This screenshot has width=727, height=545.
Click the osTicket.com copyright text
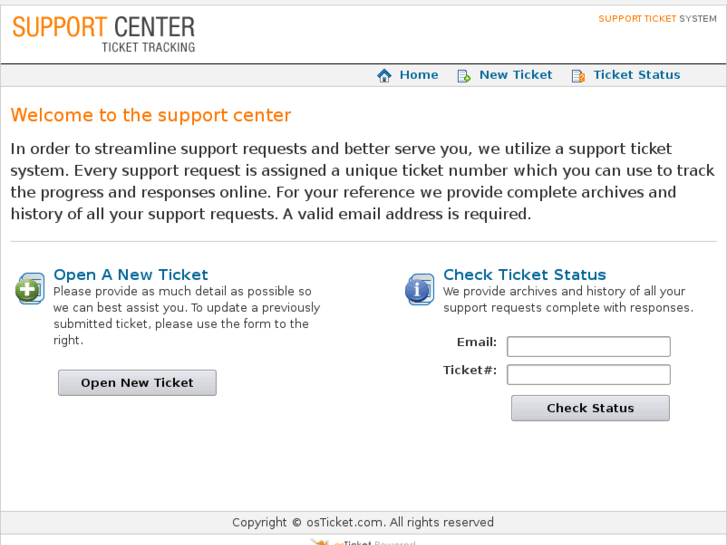pos(363,522)
